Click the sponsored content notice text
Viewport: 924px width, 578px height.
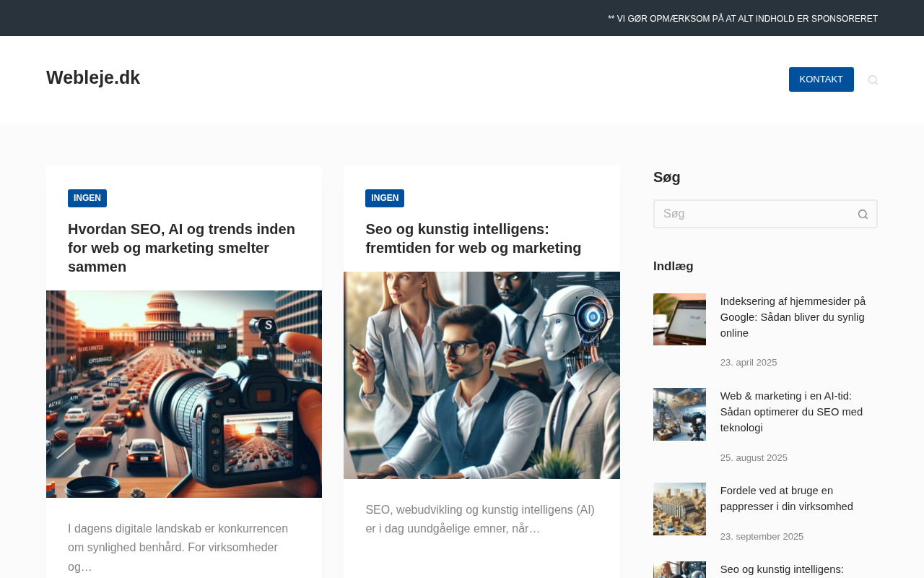[743, 19]
